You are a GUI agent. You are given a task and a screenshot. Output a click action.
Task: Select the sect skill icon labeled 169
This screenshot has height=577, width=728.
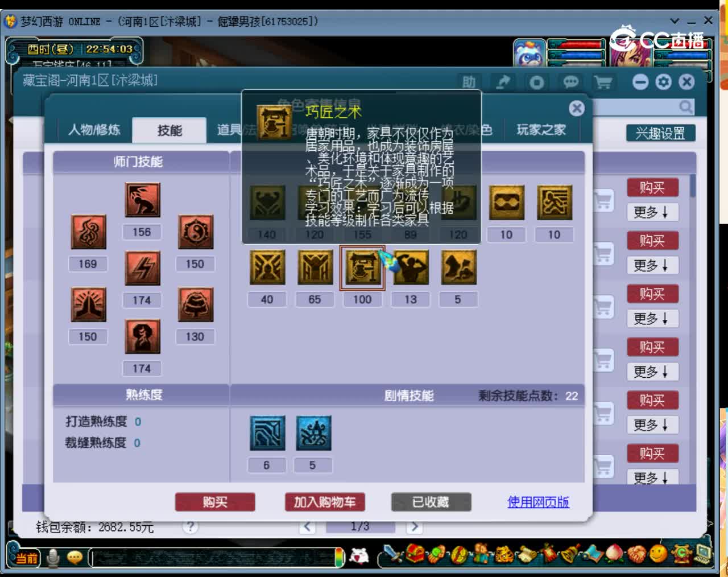coord(88,232)
